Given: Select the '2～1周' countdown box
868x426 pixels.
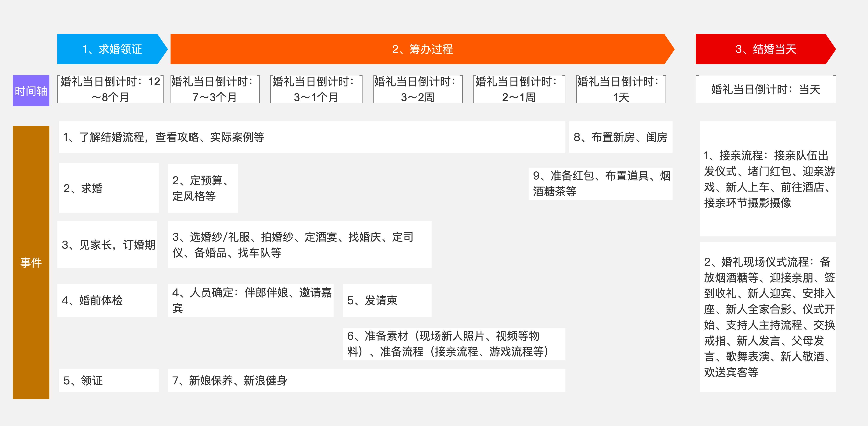Looking at the screenshot, I should coord(519,89).
